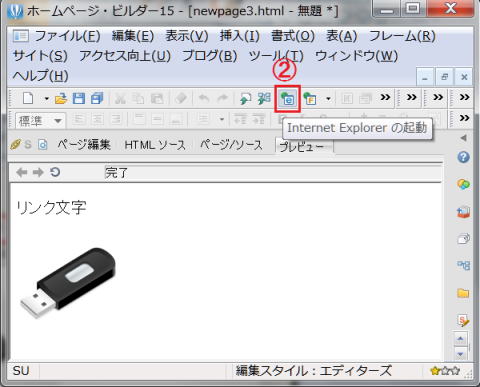Click the align left icon

[79, 119]
